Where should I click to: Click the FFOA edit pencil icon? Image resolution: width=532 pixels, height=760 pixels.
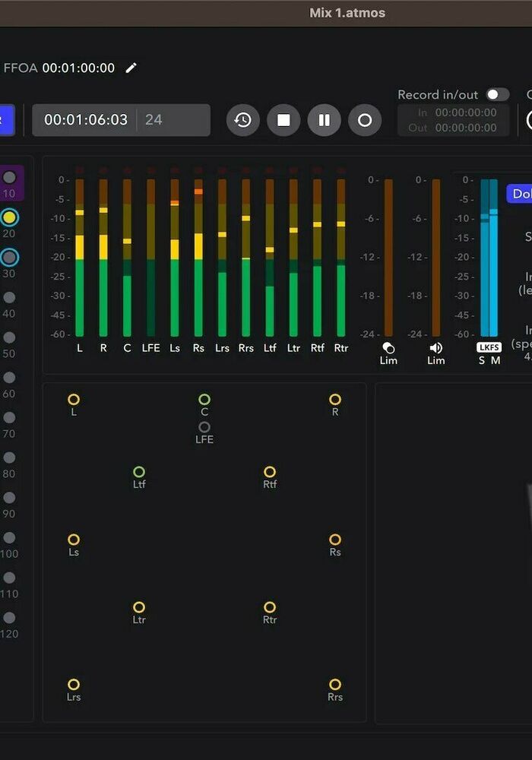pos(131,68)
